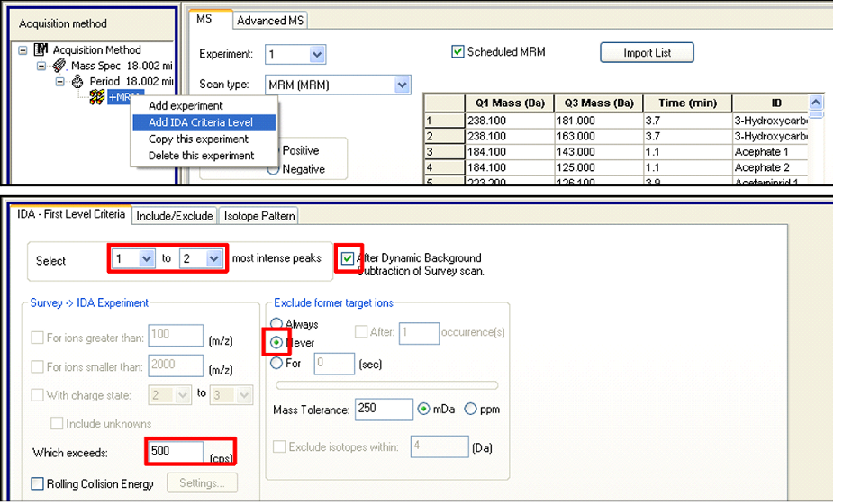Open IDA - First Level Criteria tab
The height and width of the screenshot is (504, 843).
tap(71, 214)
